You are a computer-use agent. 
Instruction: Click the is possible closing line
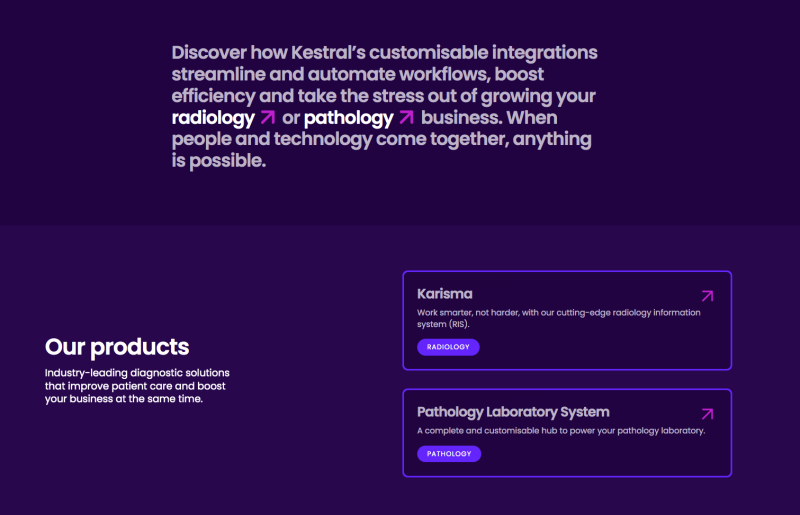pyautogui.click(x=219, y=161)
